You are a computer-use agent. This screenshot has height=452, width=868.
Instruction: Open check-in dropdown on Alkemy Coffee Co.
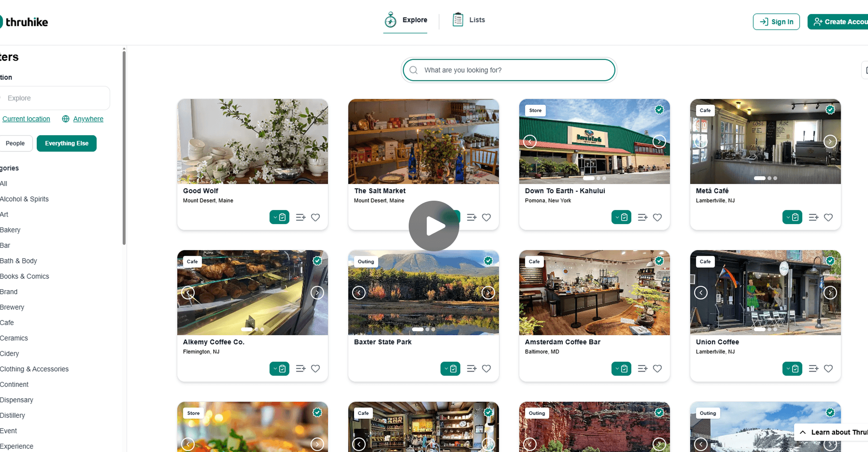pos(279,369)
